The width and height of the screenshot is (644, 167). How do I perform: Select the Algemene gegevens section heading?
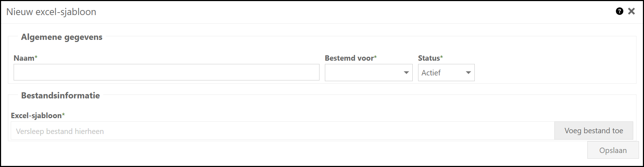point(62,37)
